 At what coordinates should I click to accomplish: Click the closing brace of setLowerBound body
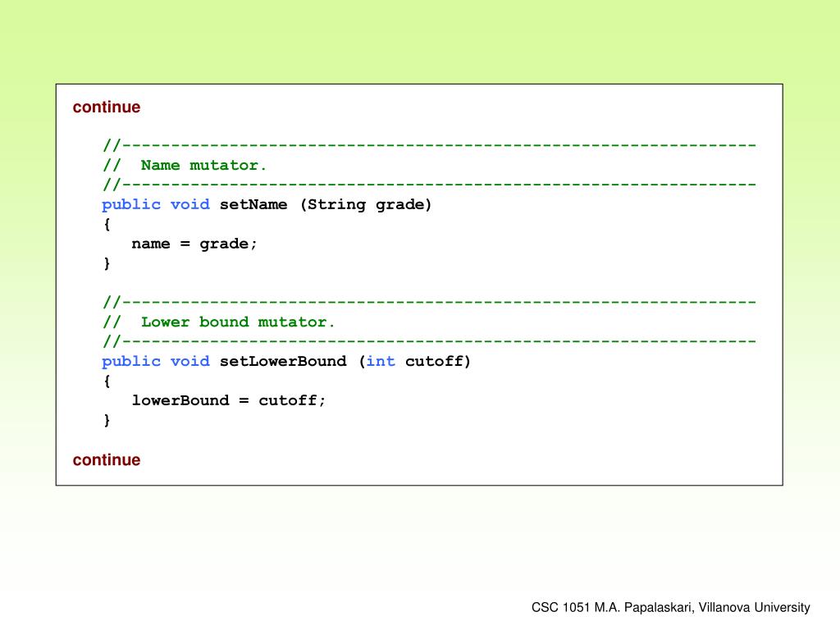(107, 420)
